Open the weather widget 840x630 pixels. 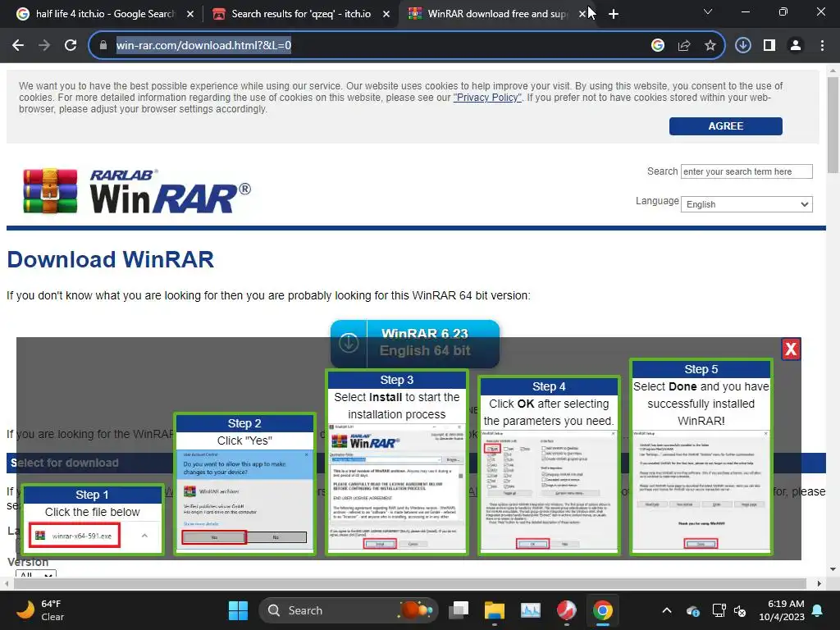40,610
